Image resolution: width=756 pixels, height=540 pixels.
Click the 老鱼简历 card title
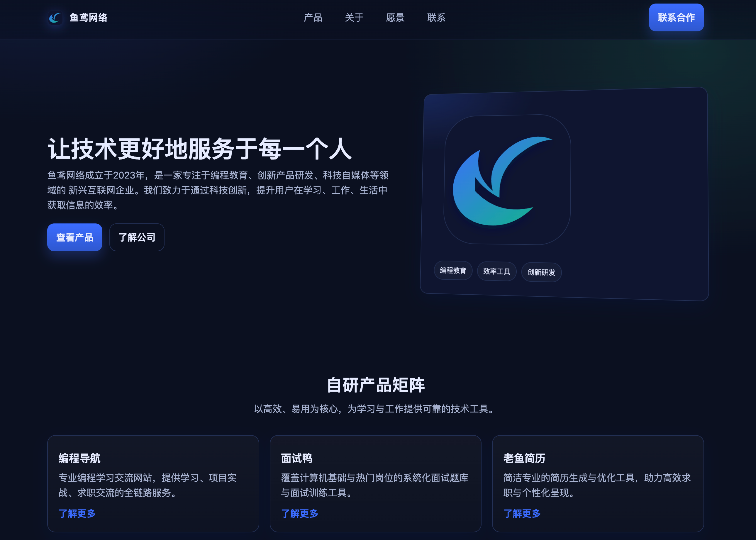click(524, 458)
